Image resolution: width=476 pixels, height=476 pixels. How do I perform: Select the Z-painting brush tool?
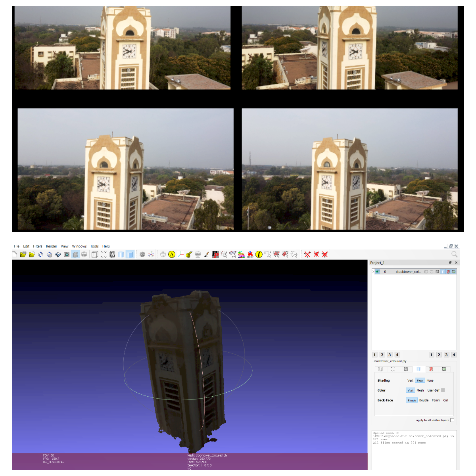point(206,254)
